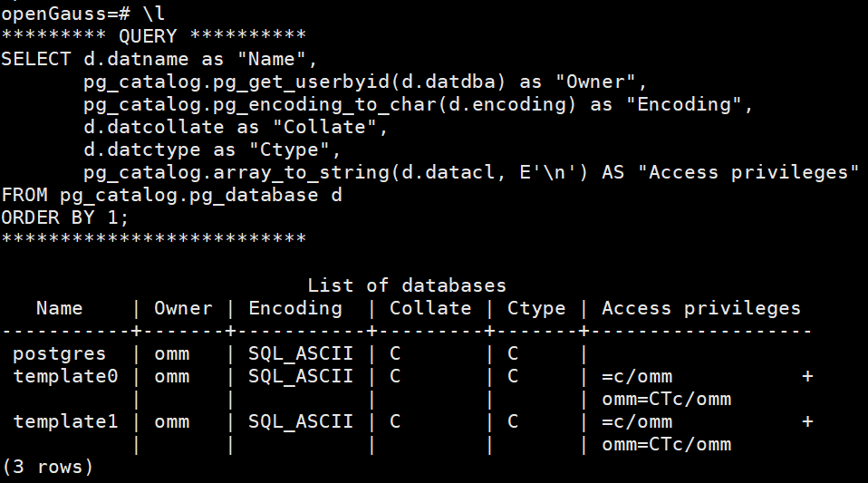Viewport: 868px width, 483px height.
Task: Click the ORDER BY 1 clause
Action: (65, 217)
